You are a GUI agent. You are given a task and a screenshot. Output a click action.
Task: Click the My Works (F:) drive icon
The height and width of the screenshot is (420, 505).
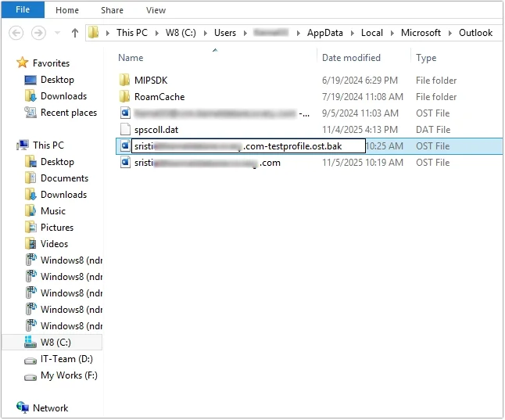[30, 377]
